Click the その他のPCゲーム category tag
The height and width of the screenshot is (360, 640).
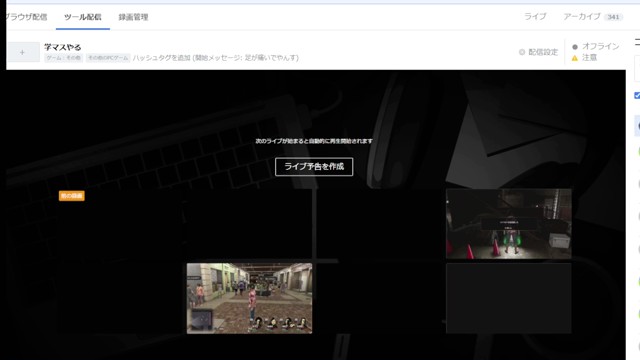(108, 58)
